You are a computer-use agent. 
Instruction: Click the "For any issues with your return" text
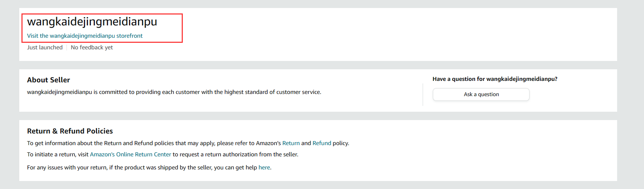(67, 168)
